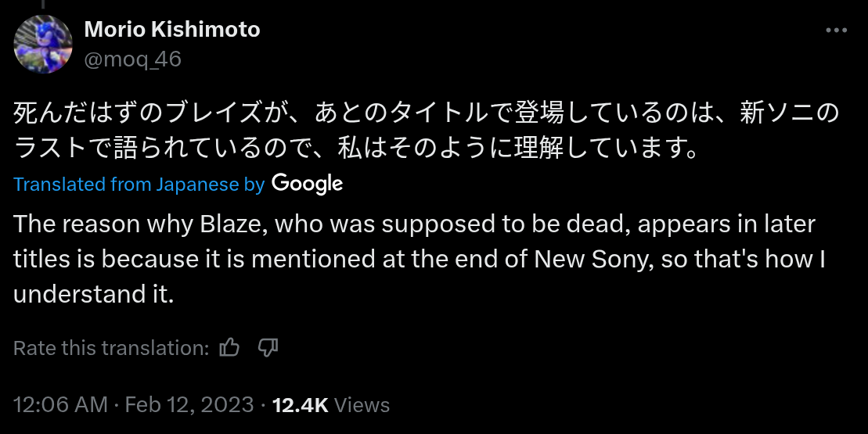
Task: Open Morio Kishimoto's Sonic profile avatar
Action: [43, 45]
